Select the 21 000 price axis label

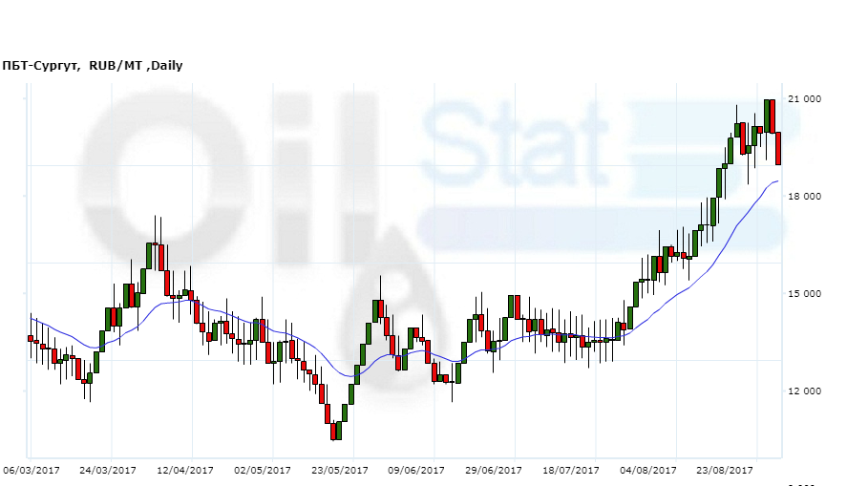coord(804,99)
